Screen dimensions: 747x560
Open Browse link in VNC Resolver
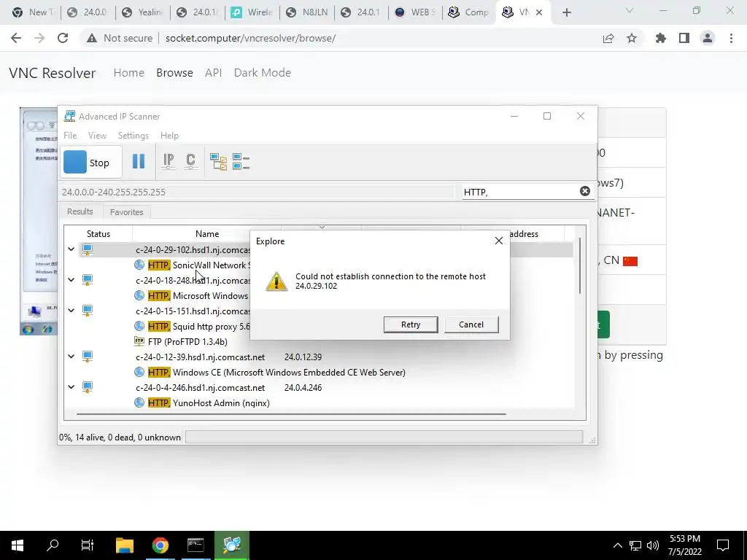pos(174,72)
